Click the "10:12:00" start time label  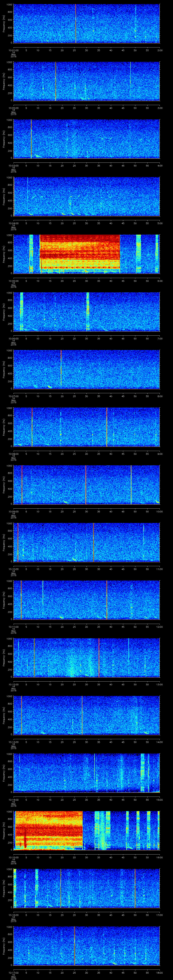[13, 684]
